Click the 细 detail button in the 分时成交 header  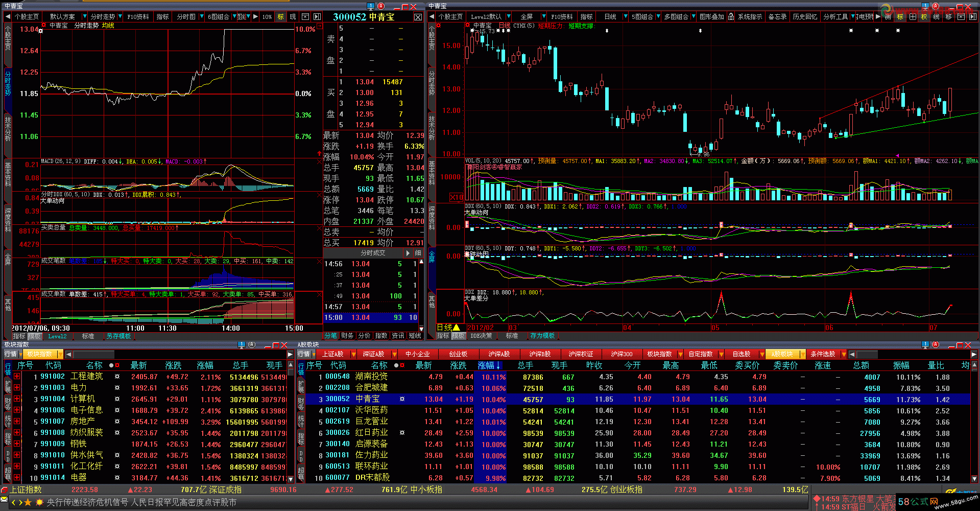418,253
